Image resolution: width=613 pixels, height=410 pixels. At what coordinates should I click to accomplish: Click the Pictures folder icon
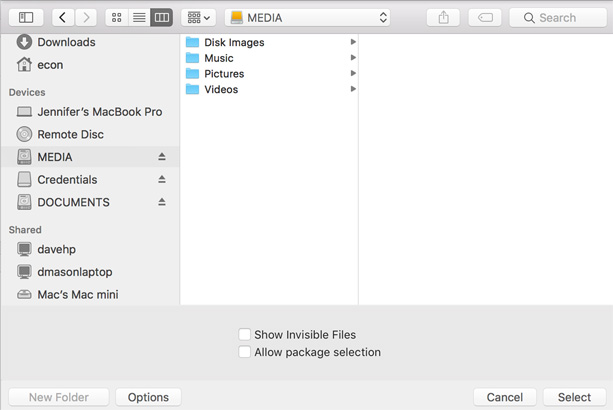pos(192,73)
